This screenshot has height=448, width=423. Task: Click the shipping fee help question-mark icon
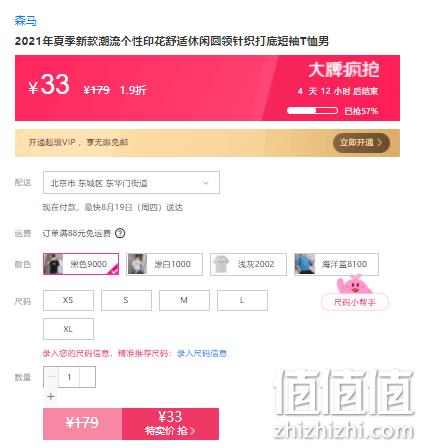tap(120, 233)
